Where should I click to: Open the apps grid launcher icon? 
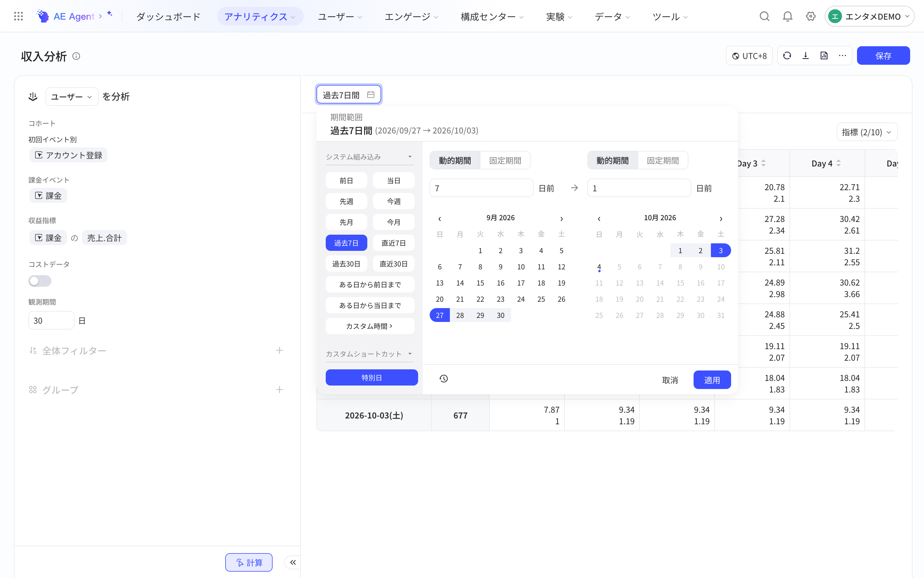click(18, 16)
